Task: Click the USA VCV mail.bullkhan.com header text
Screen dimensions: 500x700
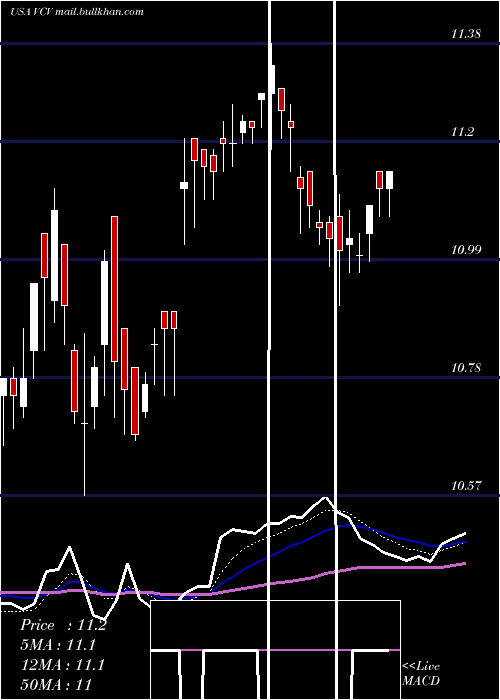Action: (77, 12)
